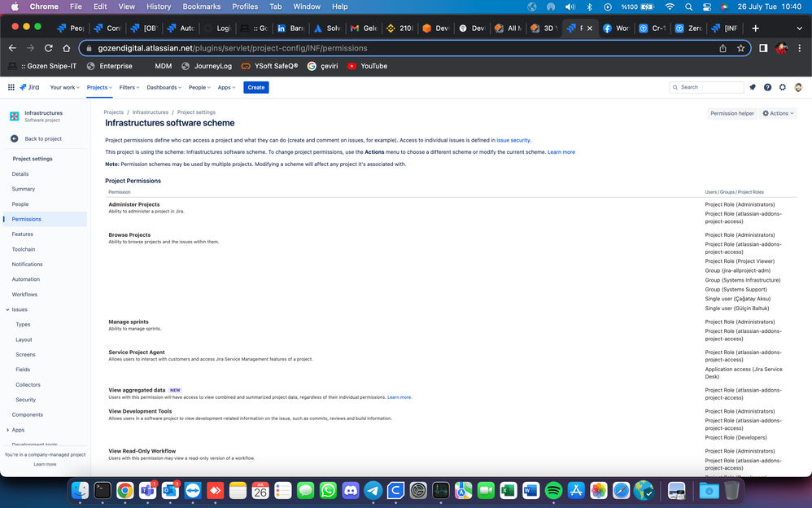
Task: Open Discord from the Dock
Action: [351, 490]
